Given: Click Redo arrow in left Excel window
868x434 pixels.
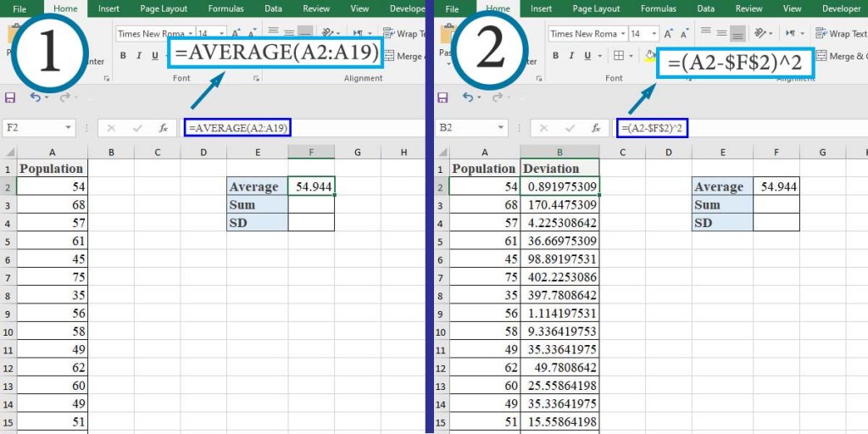Looking at the screenshot, I should pos(64,97).
